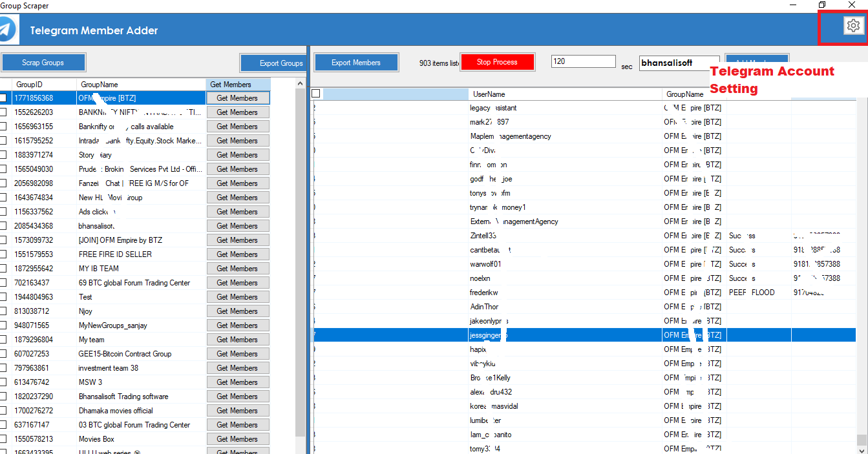Viewport: 868px width, 454px height.
Task: Sort members by UserName column header
Action: (x=566, y=94)
